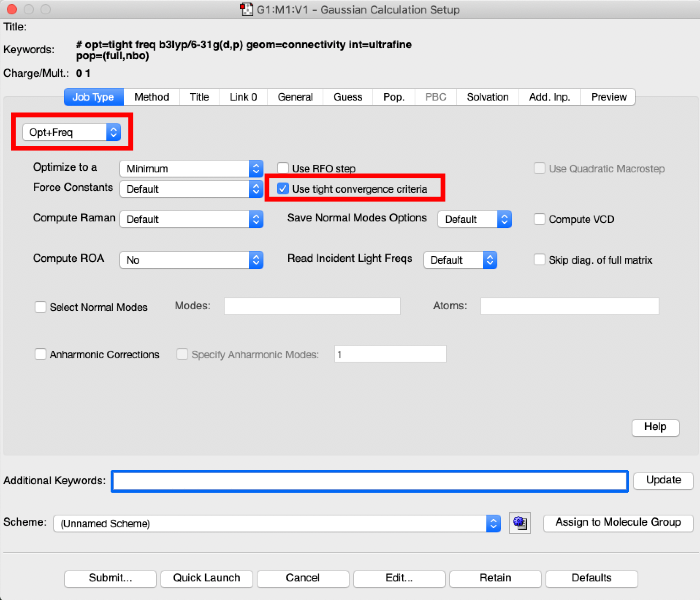Click the Update button

coord(663,480)
